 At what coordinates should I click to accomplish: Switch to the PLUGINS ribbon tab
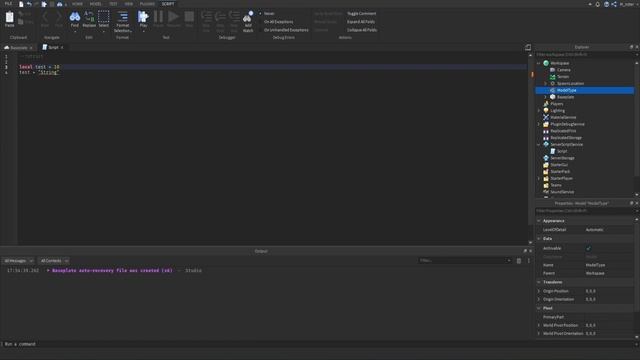[147, 4]
